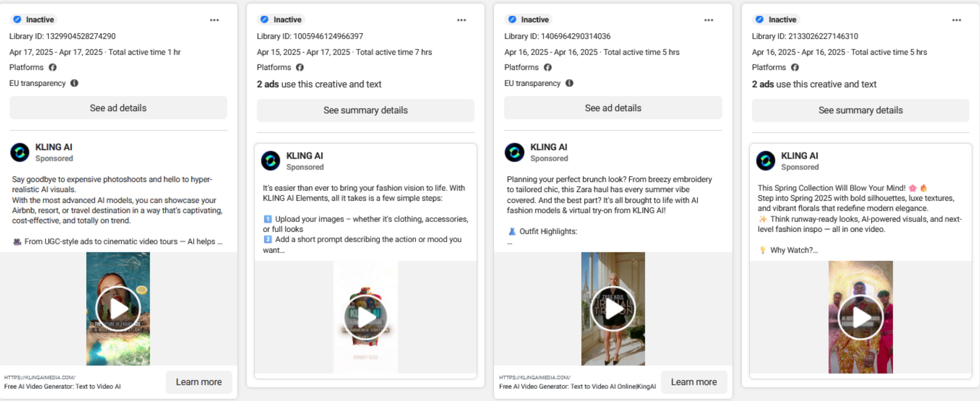This screenshot has height=401, width=980.
Task: Open KLING AI page name in second ad
Action: [304, 156]
